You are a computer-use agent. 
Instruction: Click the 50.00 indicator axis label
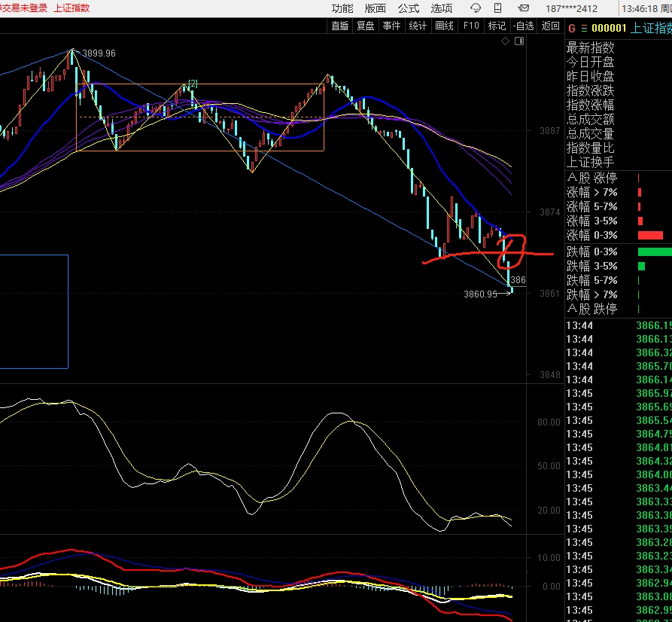coord(549,466)
